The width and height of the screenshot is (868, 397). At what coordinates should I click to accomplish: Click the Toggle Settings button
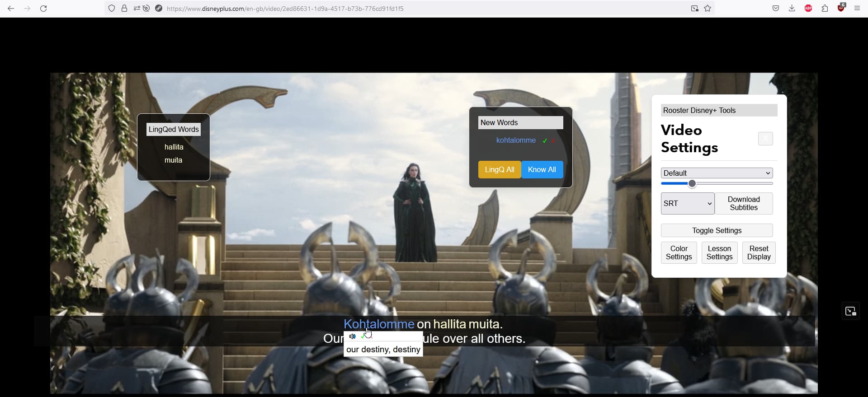pos(717,230)
